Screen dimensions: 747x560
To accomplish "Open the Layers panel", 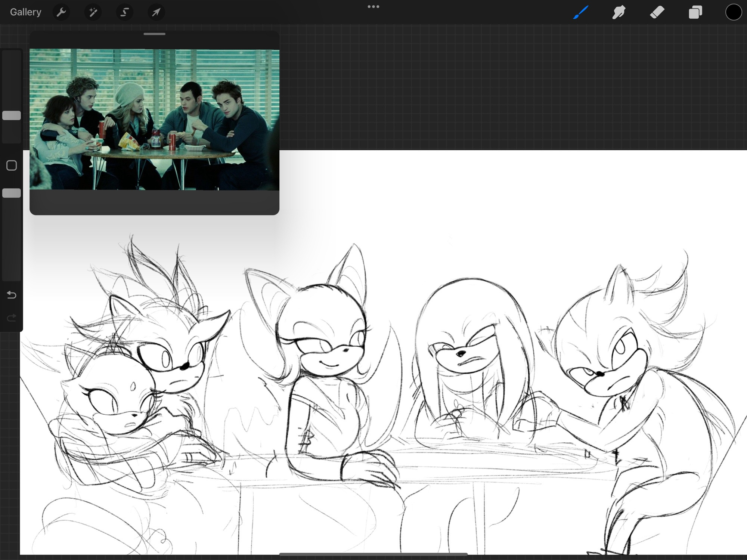I will [x=695, y=12].
